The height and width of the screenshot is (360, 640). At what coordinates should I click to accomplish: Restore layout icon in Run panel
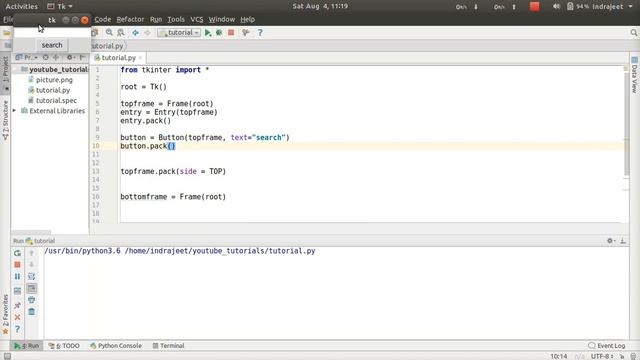pyautogui.click(x=17, y=291)
